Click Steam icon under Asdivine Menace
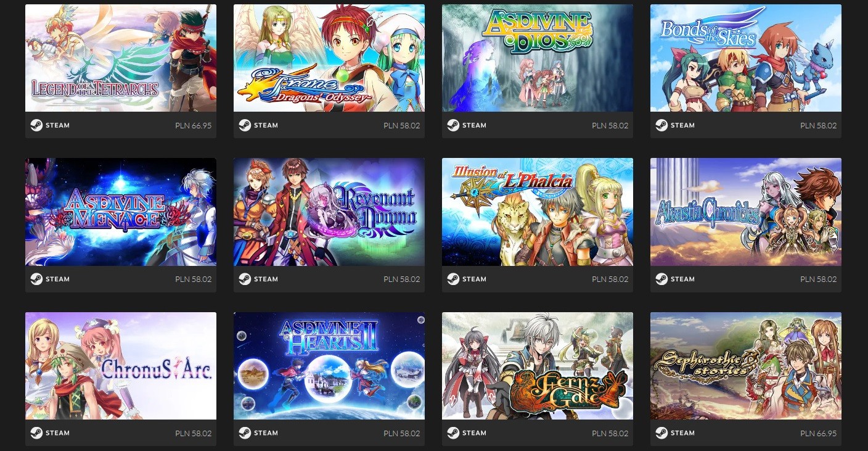 (36, 279)
